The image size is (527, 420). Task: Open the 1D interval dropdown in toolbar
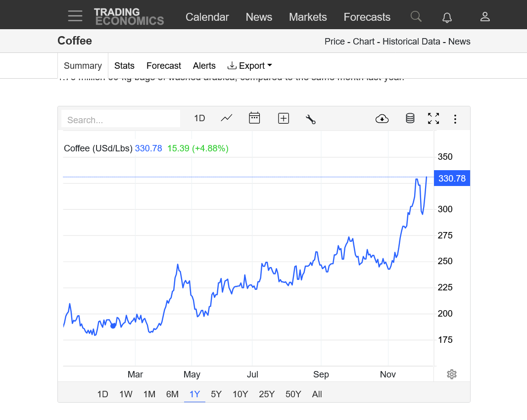click(x=199, y=118)
